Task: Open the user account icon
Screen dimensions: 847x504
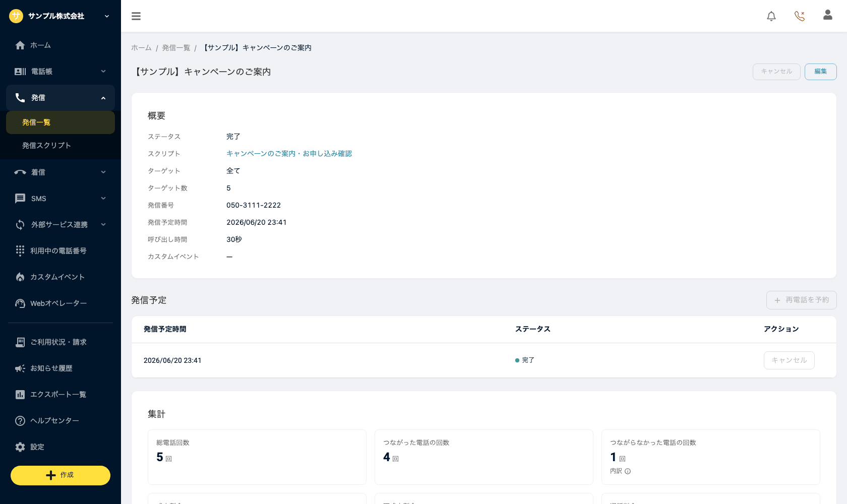Action: (828, 15)
